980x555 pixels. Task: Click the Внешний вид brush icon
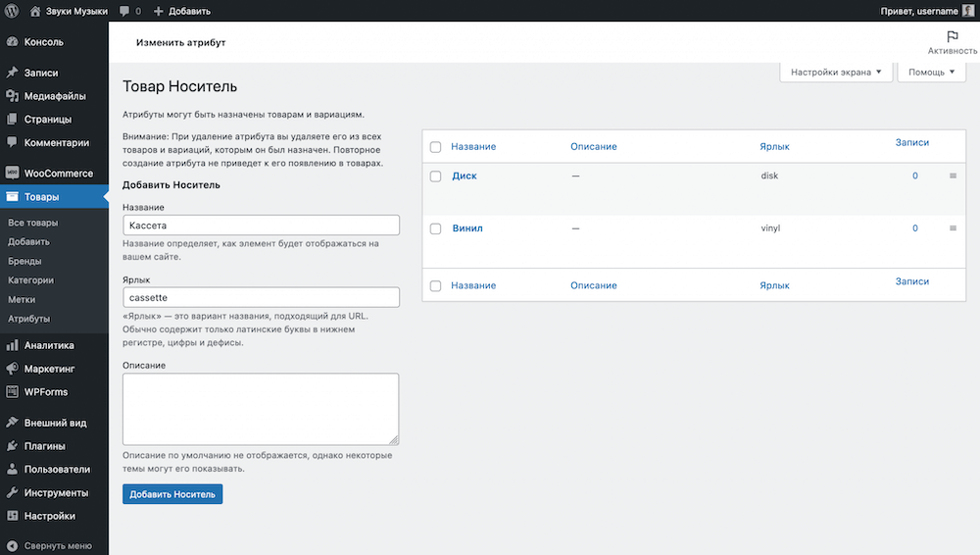coord(12,423)
